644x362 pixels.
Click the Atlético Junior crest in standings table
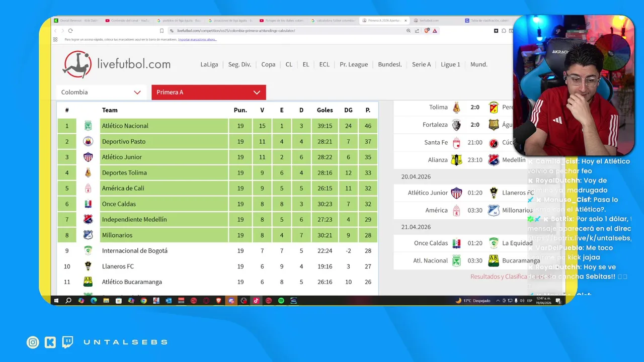pyautogui.click(x=88, y=157)
